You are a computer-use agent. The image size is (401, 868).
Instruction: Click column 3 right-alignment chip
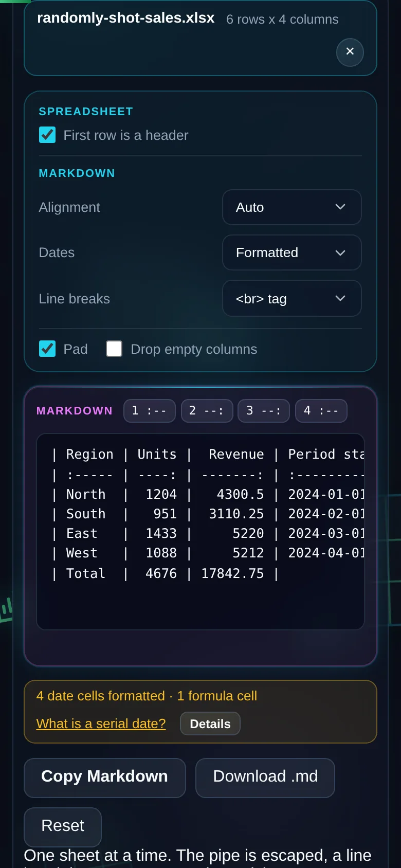coord(264,411)
